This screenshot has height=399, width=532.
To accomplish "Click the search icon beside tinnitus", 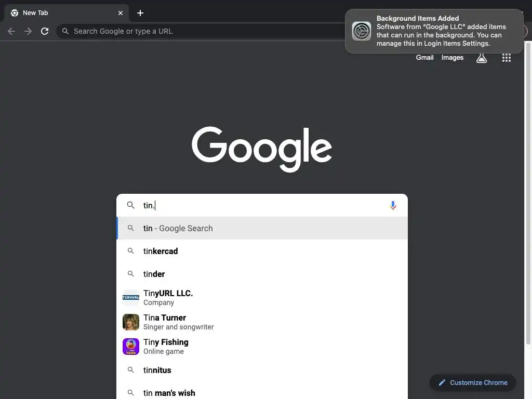I will point(130,370).
